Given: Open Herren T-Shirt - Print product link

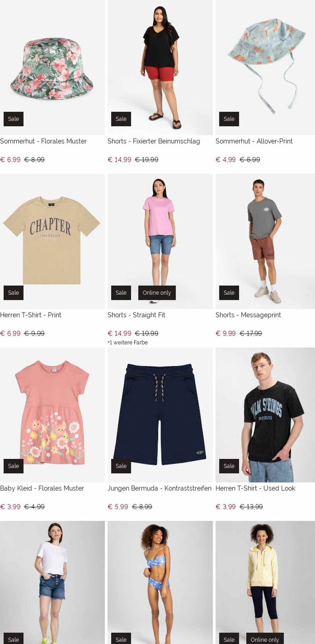Looking at the screenshot, I should 30,315.
